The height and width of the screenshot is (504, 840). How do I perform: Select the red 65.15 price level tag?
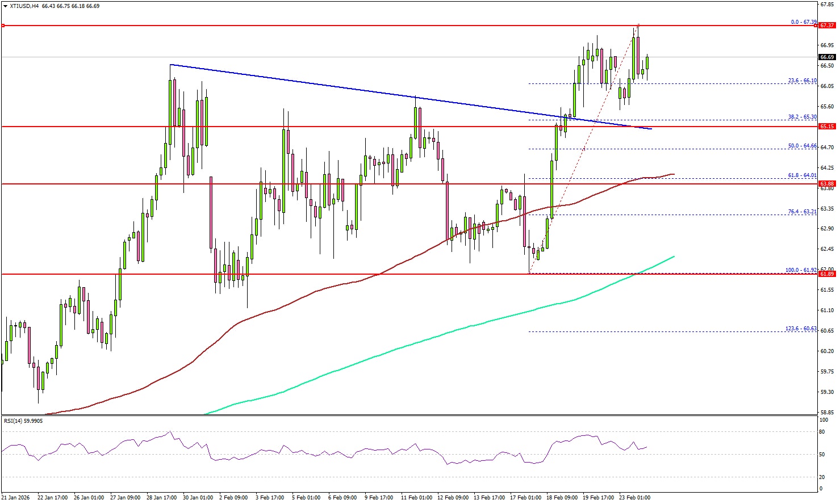coord(827,127)
